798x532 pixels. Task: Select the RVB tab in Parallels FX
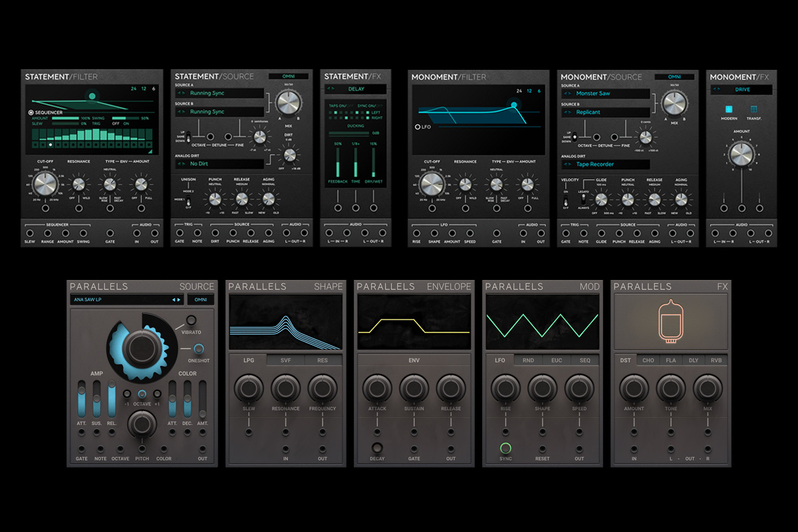coord(717,360)
